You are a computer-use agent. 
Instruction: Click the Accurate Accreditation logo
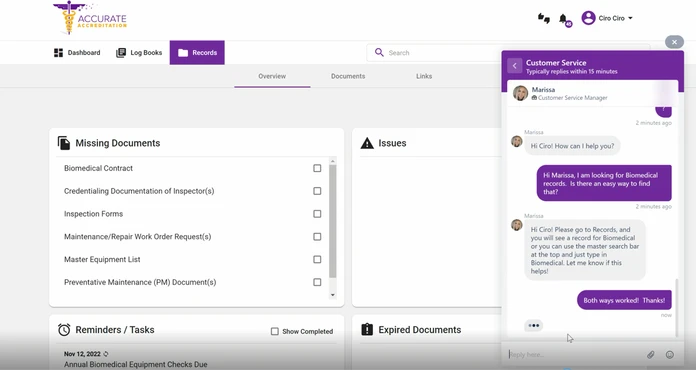click(x=90, y=18)
